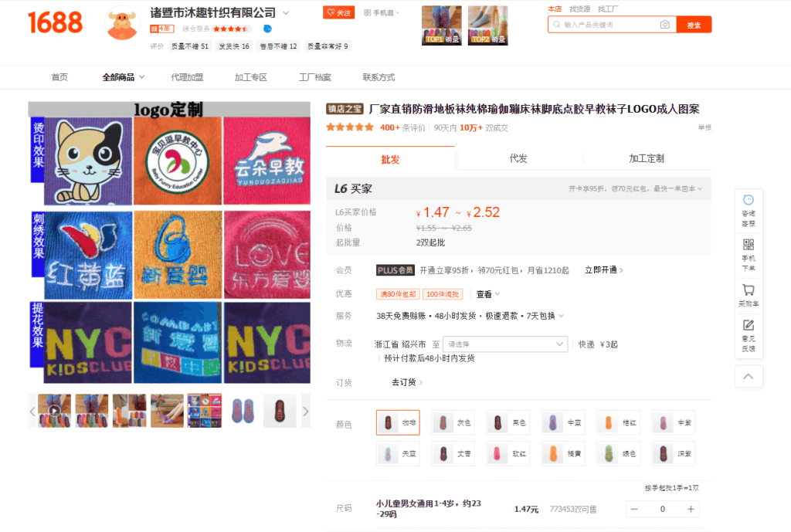This screenshot has width=791, height=532.
Task: Click the 满80件包邮 coupon tag
Action: tap(398, 294)
